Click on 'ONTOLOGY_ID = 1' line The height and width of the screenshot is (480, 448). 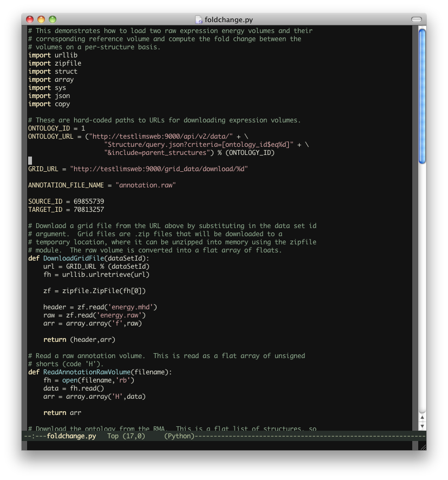click(57, 128)
